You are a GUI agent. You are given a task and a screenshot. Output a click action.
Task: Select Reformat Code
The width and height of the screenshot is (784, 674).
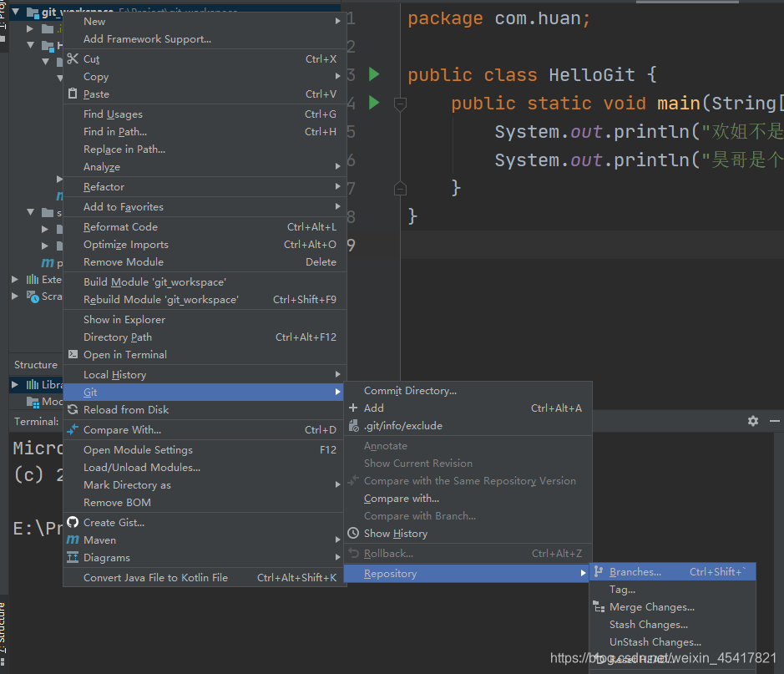pos(205,226)
